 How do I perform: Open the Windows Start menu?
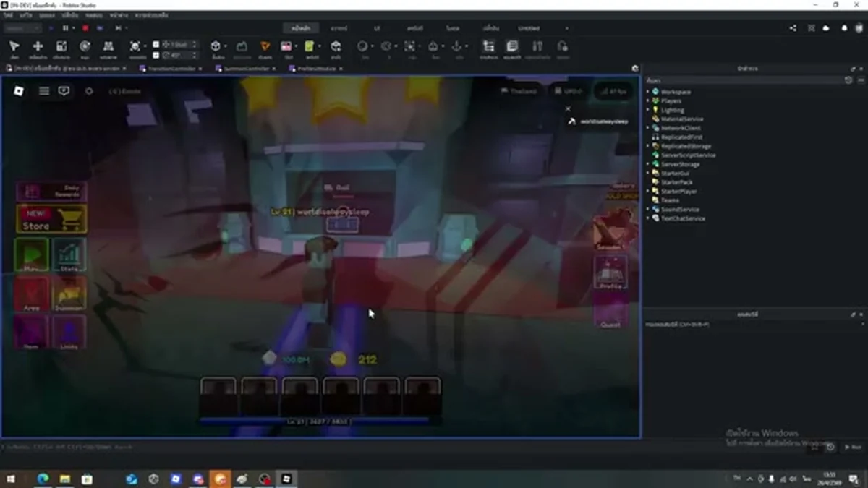pos(11,479)
